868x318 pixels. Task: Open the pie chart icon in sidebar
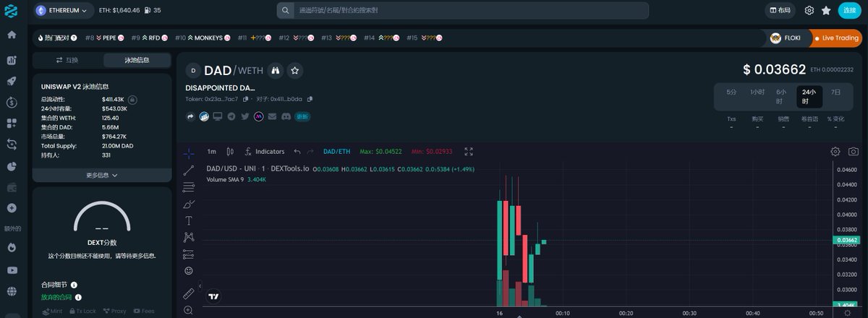pos(12,166)
